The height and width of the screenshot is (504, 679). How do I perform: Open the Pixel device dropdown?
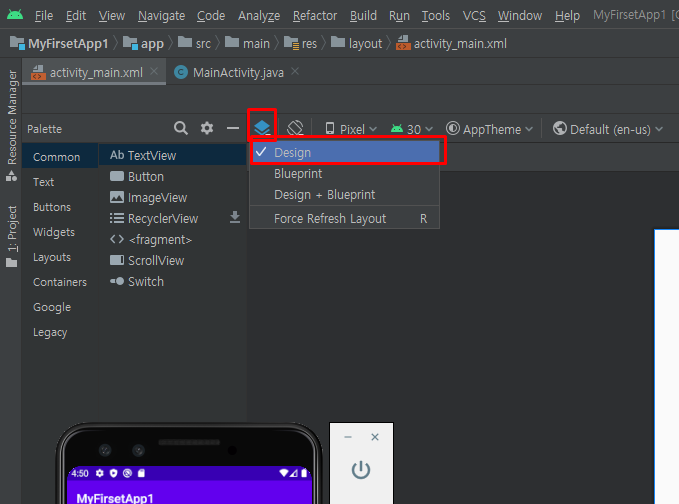pos(351,129)
